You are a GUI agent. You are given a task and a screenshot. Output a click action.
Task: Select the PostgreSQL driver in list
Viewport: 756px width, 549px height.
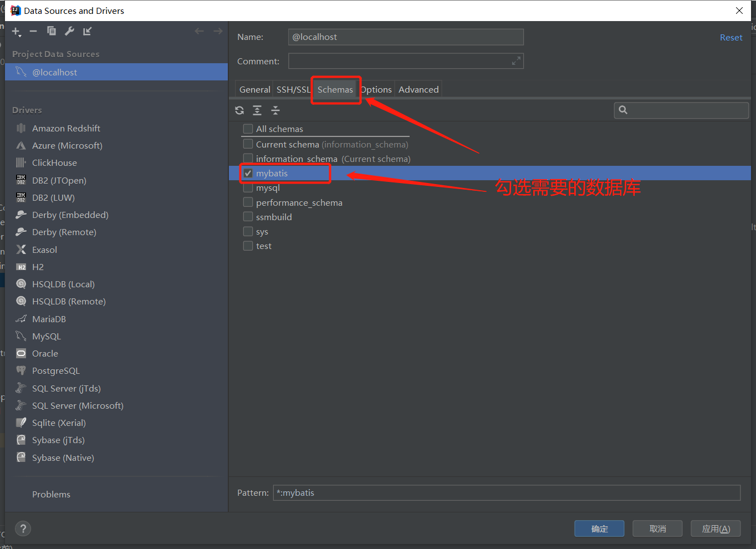point(55,371)
